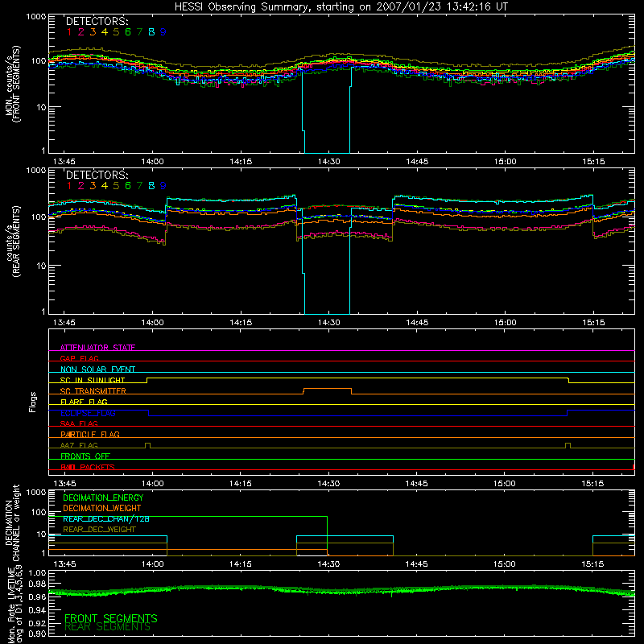This screenshot has height=644, width=644.
Task: Click cyan detector number 8 in rear segments legend
Action: point(151,186)
